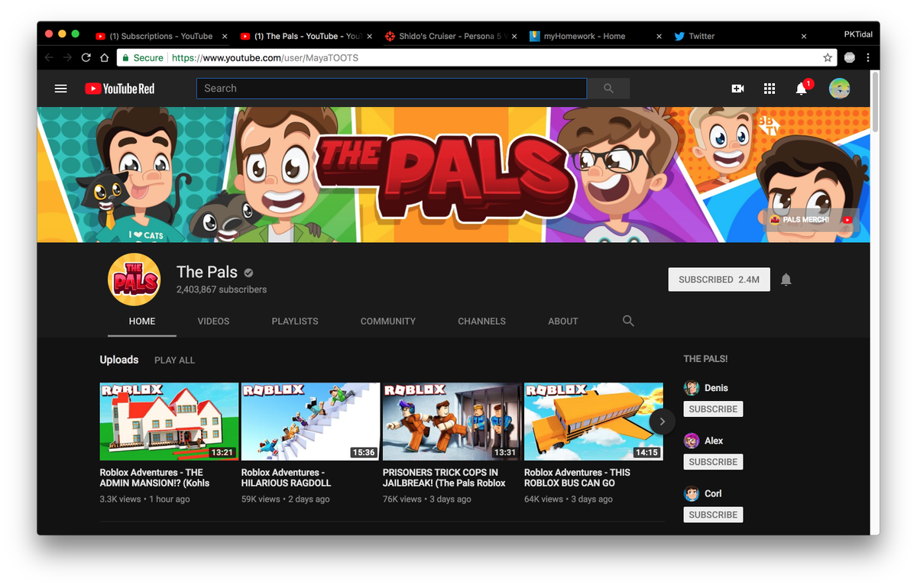The height and width of the screenshot is (588, 917).
Task: Open the Admin Mansion video thumbnail
Action: click(x=169, y=422)
